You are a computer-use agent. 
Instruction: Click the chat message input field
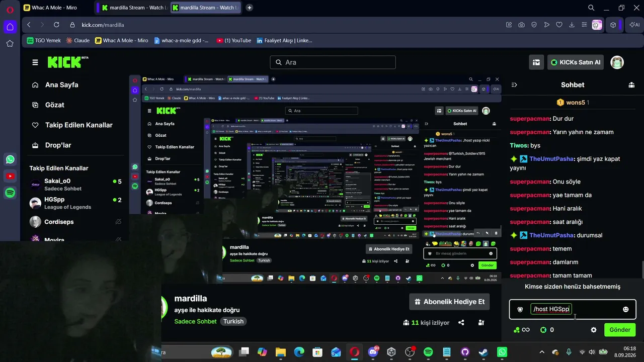click(x=573, y=309)
